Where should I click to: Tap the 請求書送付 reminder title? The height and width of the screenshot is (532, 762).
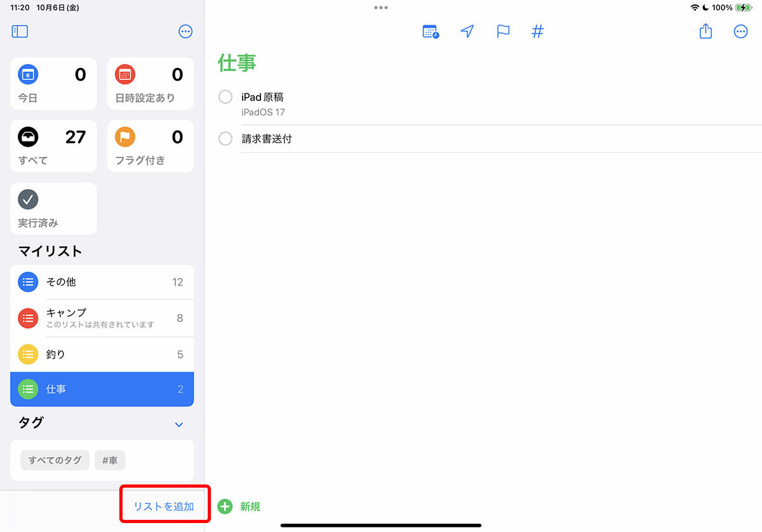[267, 138]
